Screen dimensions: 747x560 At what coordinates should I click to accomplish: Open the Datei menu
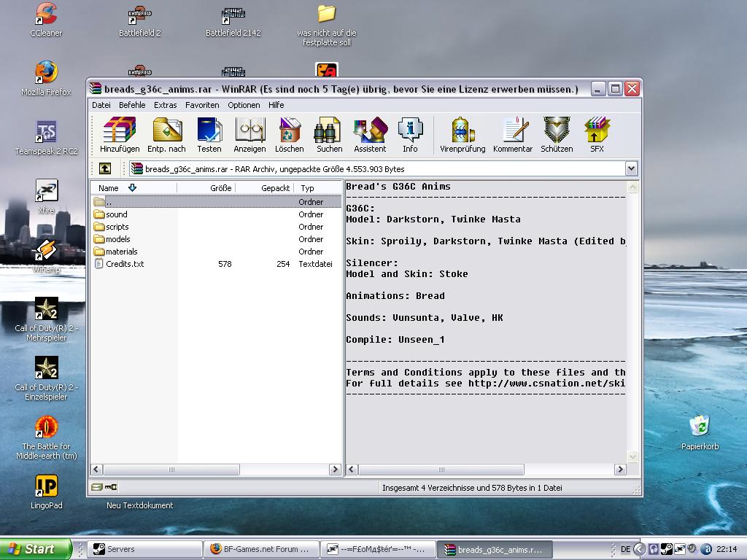click(101, 105)
